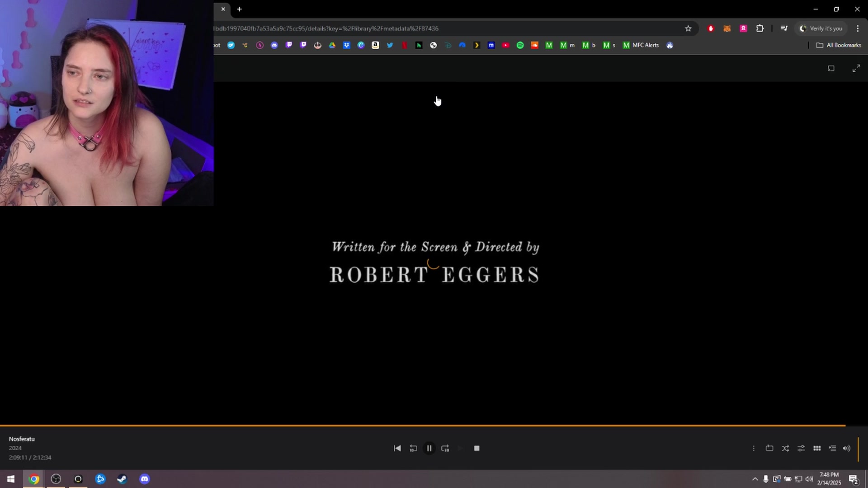Image resolution: width=868 pixels, height=488 pixels.
Task: Open the Chrome Extensions puzzle icon
Action: click(x=760, y=28)
